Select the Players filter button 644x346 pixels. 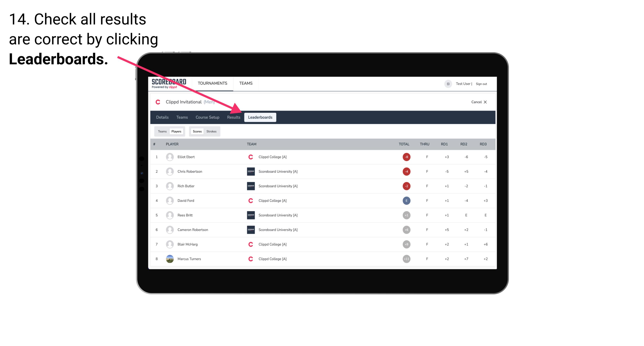pos(176,131)
